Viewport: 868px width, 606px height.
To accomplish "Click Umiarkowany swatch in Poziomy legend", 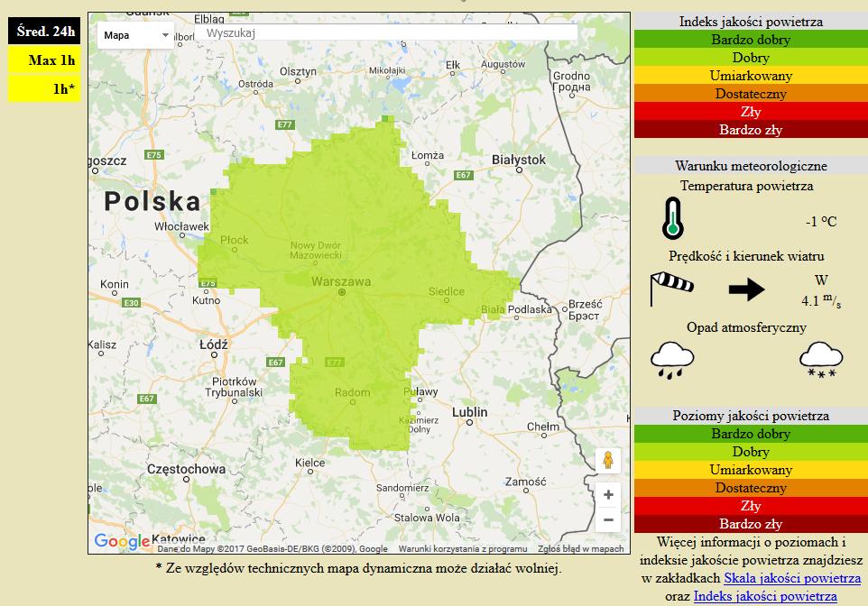I will tap(751, 469).
